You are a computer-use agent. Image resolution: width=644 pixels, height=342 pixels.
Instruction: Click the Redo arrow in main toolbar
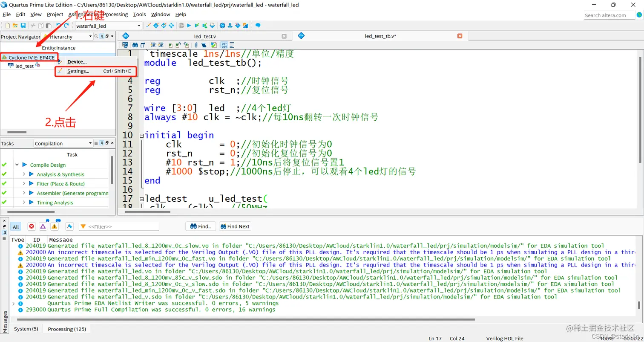point(66,26)
